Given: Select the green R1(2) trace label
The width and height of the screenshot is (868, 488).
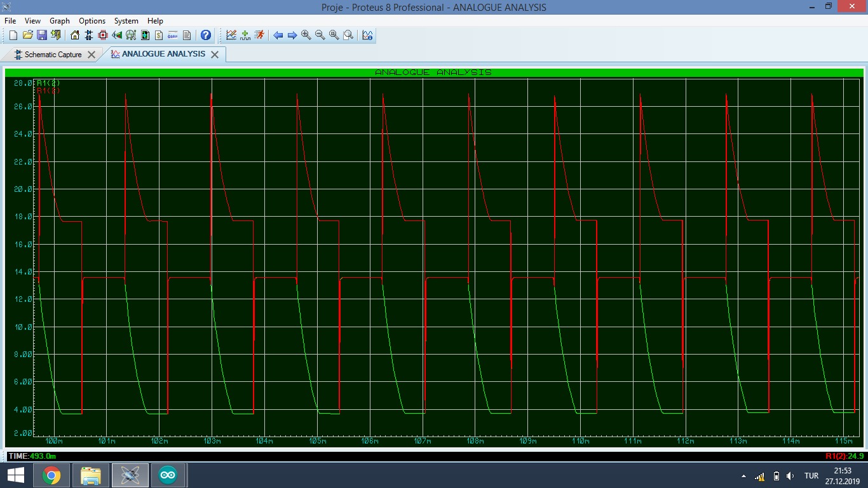Looking at the screenshot, I should tap(49, 83).
